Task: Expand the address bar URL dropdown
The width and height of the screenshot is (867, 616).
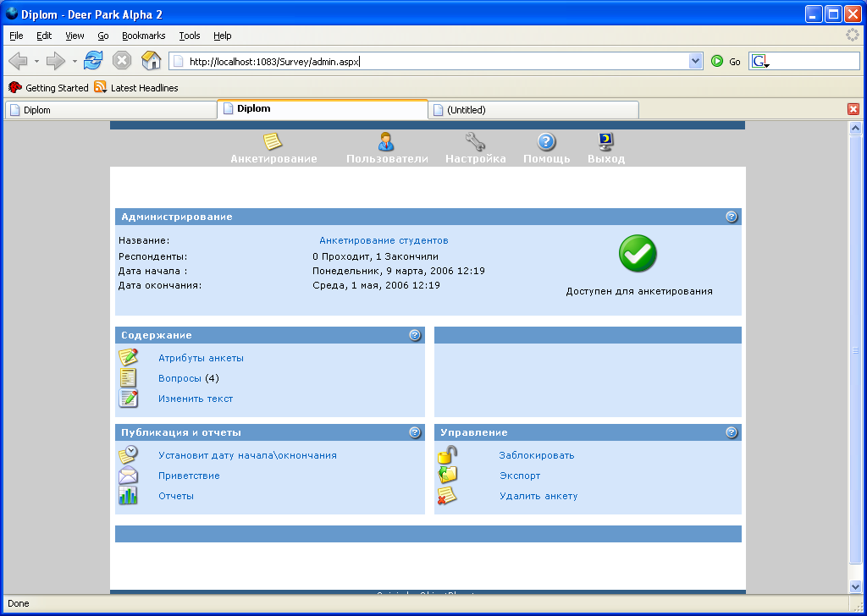Action: click(x=696, y=61)
